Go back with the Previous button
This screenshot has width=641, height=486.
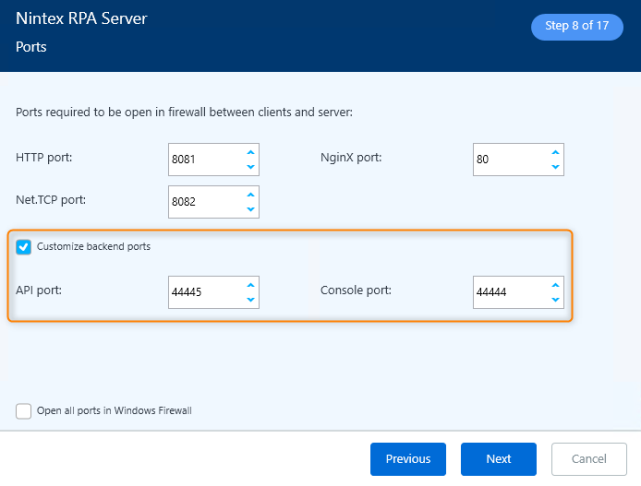tap(408, 459)
